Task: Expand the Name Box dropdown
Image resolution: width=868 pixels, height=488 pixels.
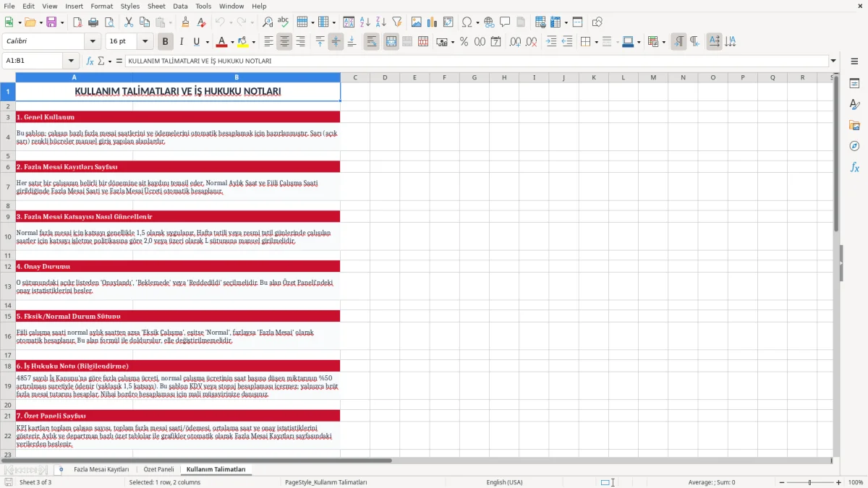Action: coord(71,61)
